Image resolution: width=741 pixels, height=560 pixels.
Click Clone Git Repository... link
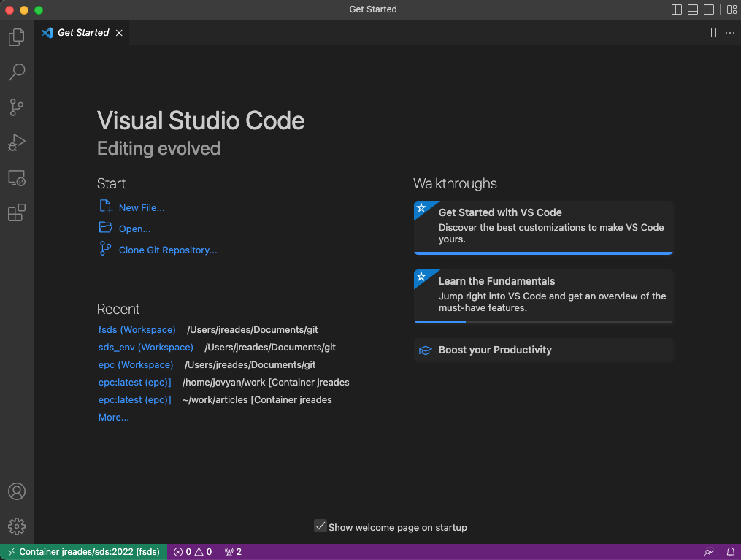tap(168, 250)
